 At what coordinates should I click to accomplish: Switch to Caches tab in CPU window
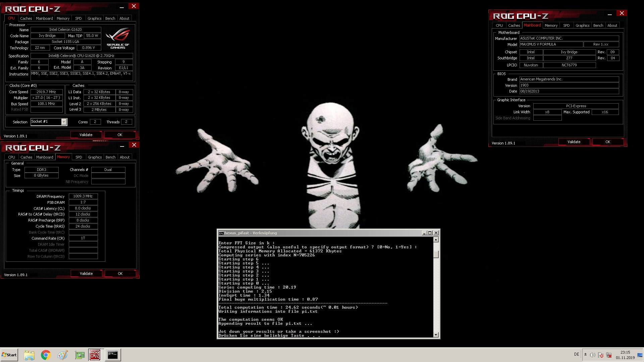click(x=26, y=18)
